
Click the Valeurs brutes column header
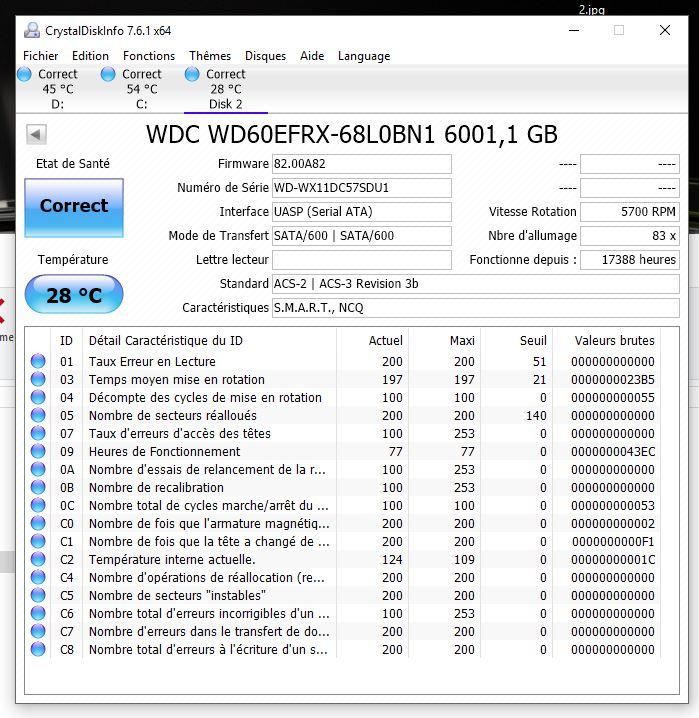pos(606,341)
